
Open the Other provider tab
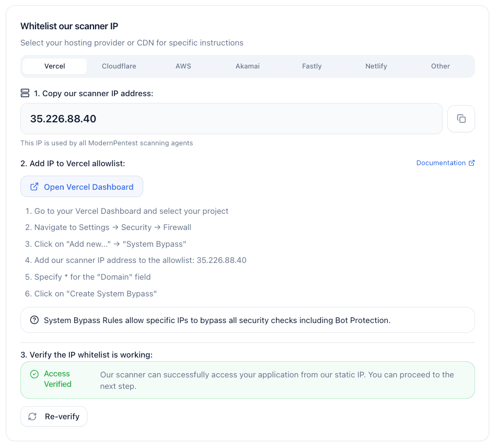(440, 66)
